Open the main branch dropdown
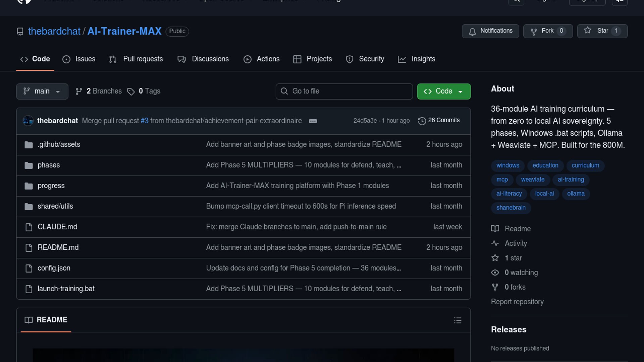644x362 pixels. tap(42, 91)
